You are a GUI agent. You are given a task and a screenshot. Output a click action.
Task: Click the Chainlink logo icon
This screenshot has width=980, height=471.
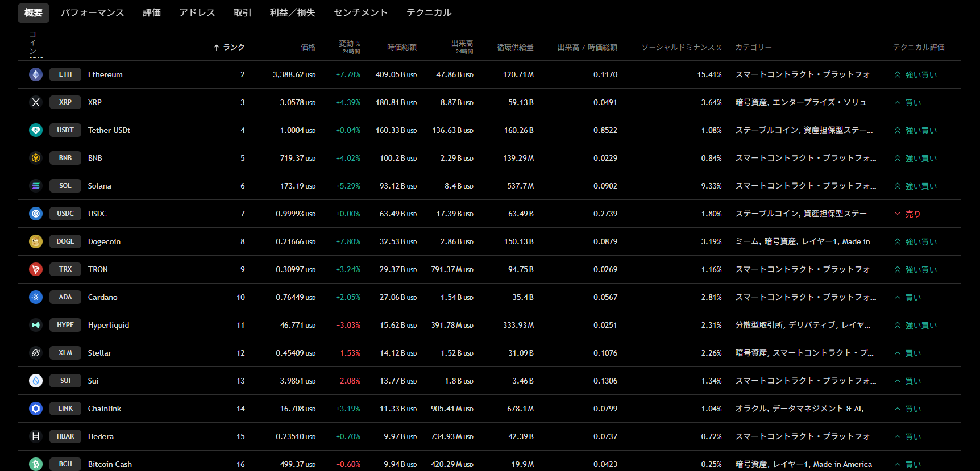(x=36, y=409)
